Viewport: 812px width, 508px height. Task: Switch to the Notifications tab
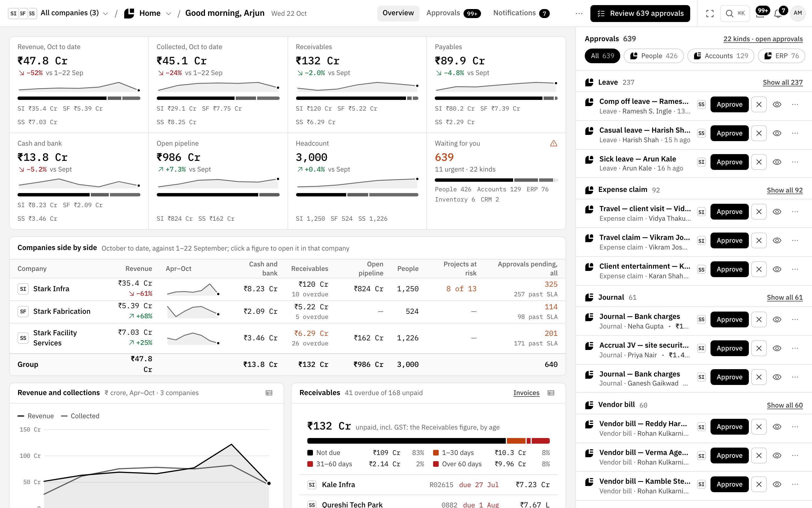pos(521,13)
